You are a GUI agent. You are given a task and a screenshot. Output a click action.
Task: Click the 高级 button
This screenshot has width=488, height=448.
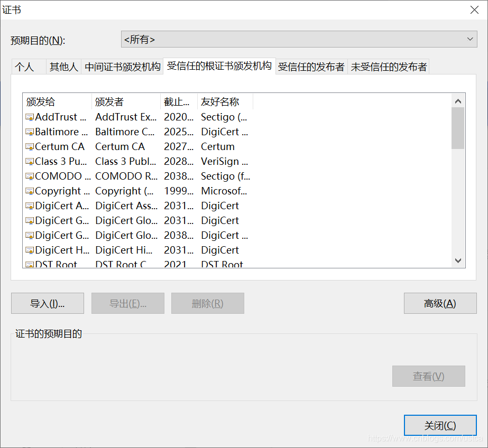click(440, 303)
